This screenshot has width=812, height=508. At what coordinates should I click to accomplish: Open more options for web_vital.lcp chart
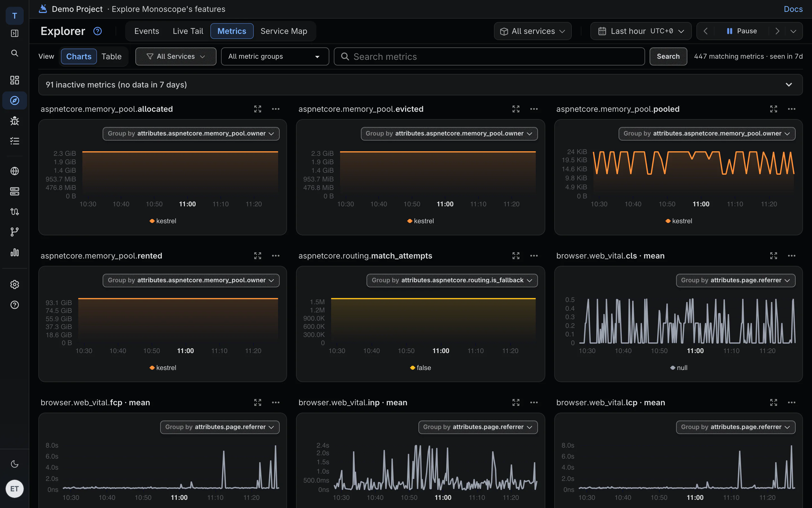[791, 402]
